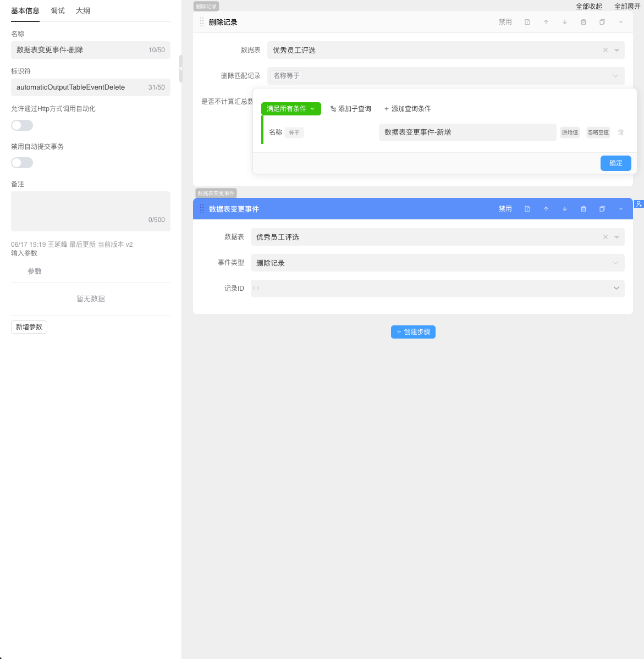Open the note icon on 数据表变更事件 header
The width and height of the screenshot is (644, 659).
(x=527, y=209)
